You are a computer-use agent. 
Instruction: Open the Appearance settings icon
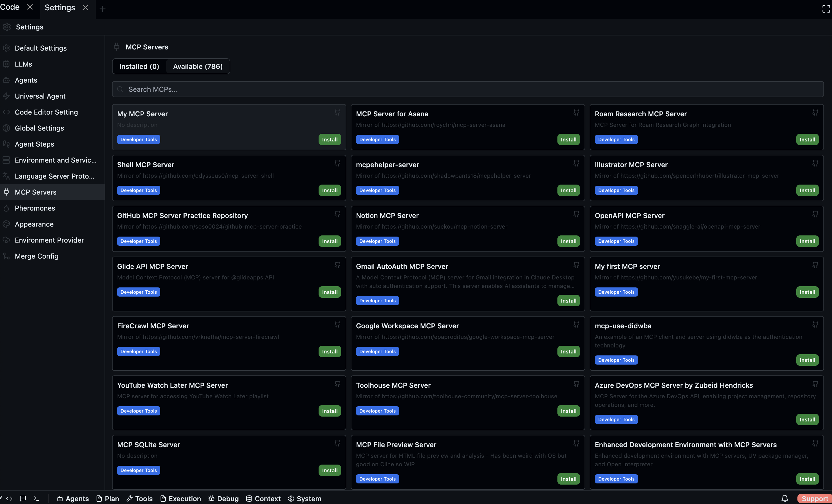point(7,224)
